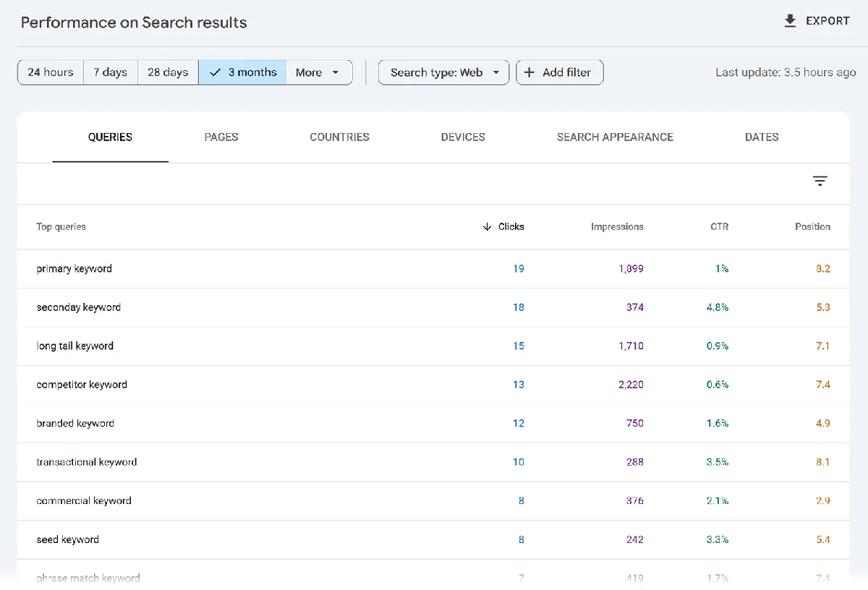Select the 'seed keyword' query row
Image resolution: width=868 pixels, height=590 pixels.
(x=433, y=539)
